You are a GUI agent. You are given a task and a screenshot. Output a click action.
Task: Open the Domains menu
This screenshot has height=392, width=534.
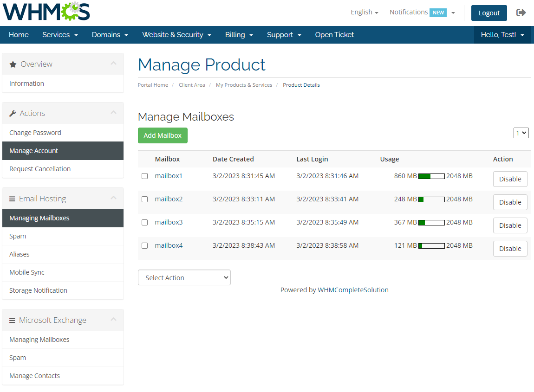110,35
